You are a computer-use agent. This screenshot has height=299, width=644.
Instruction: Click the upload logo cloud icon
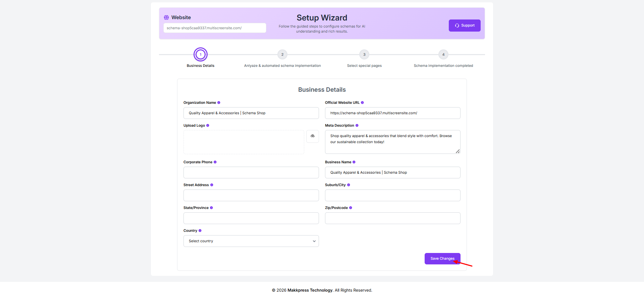[312, 136]
